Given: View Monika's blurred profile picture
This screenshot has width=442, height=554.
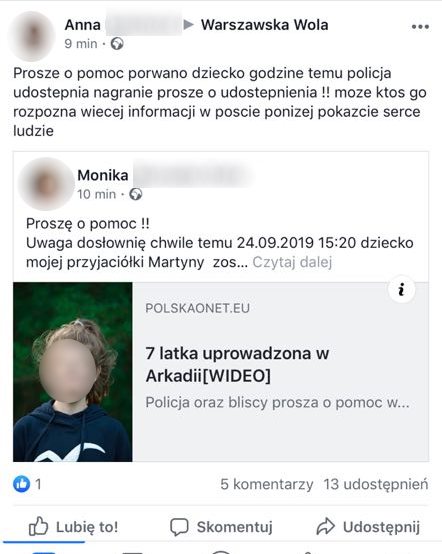Looking at the screenshot, I should 46,184.
